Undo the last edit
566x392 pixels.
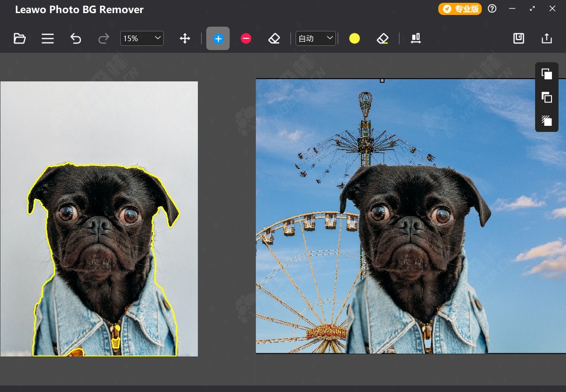(76, 38)
